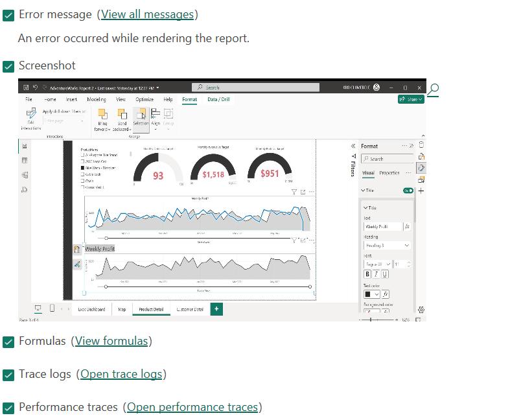Uncheck the Formulas checkbox
Viewport: 521px width, 420px height.
click(8, 342)
